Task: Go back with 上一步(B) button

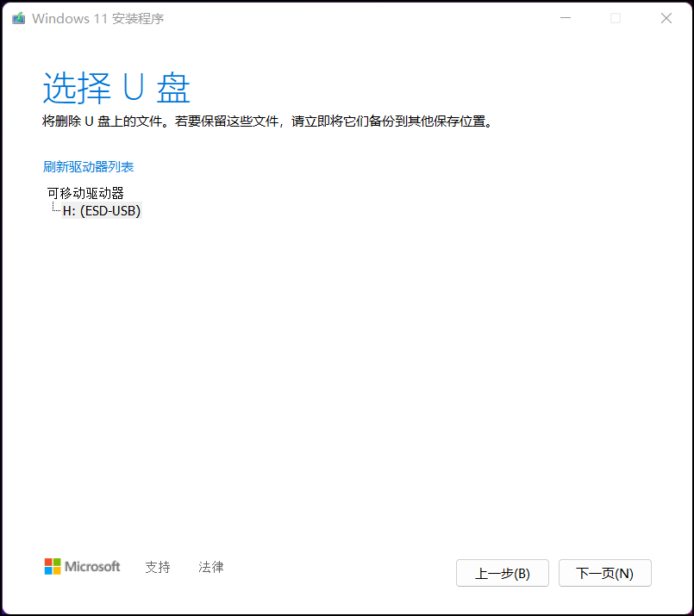Action: pyautogui.click(x=503, y=573)
